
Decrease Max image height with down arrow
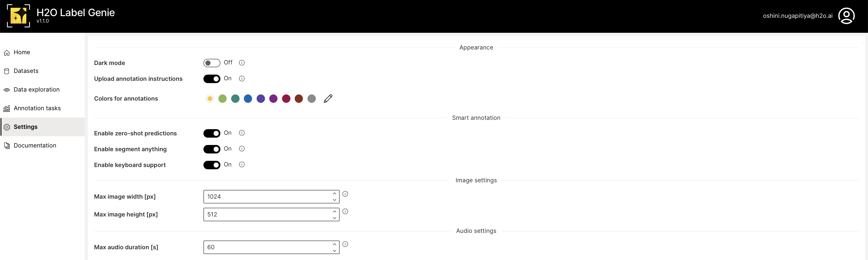pyautogui.click(x=334, y=218)
